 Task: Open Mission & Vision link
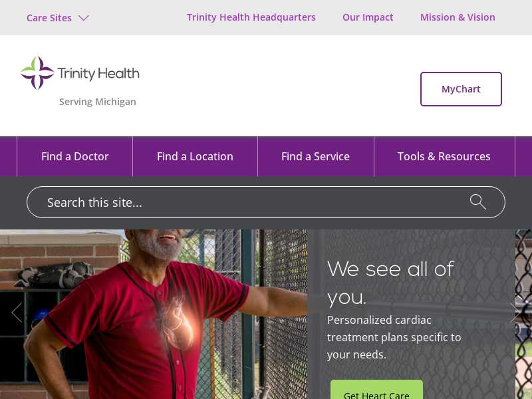click(458, 17)
